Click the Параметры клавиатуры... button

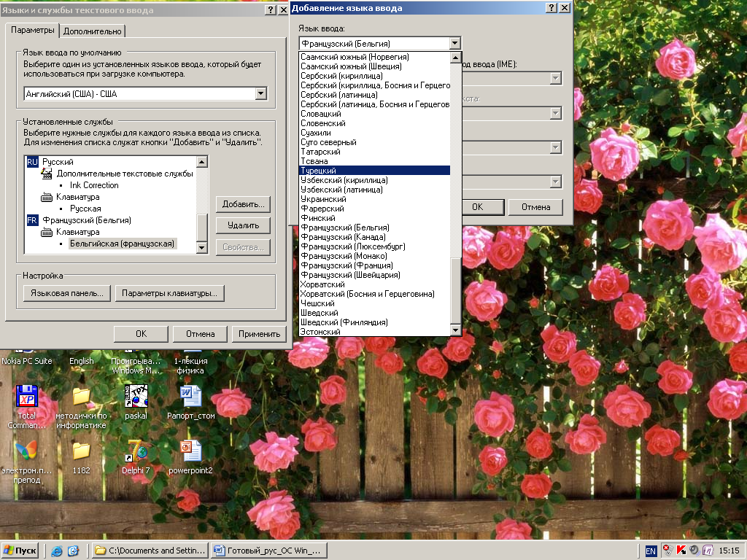click(169, 293)
